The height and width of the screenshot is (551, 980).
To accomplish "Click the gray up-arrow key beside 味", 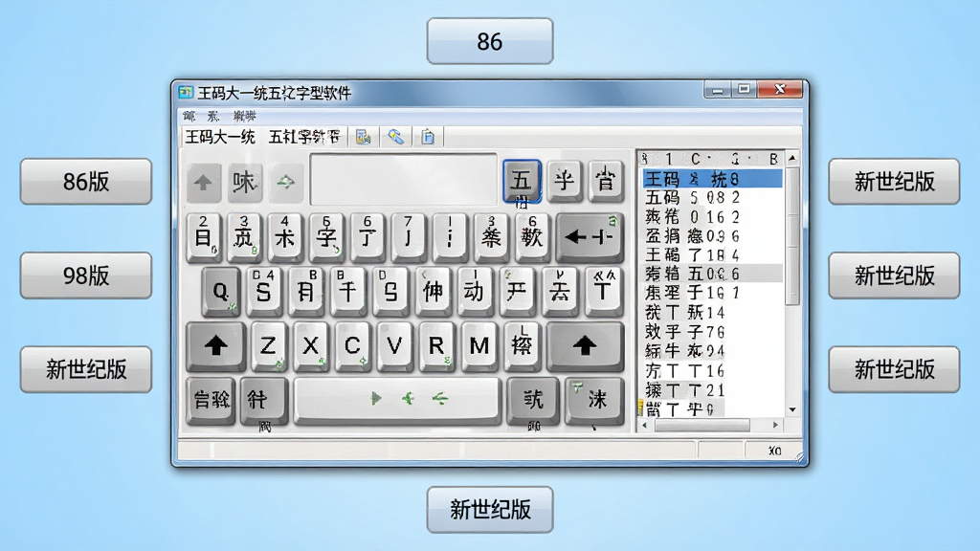I will click(x=203, y=183).
